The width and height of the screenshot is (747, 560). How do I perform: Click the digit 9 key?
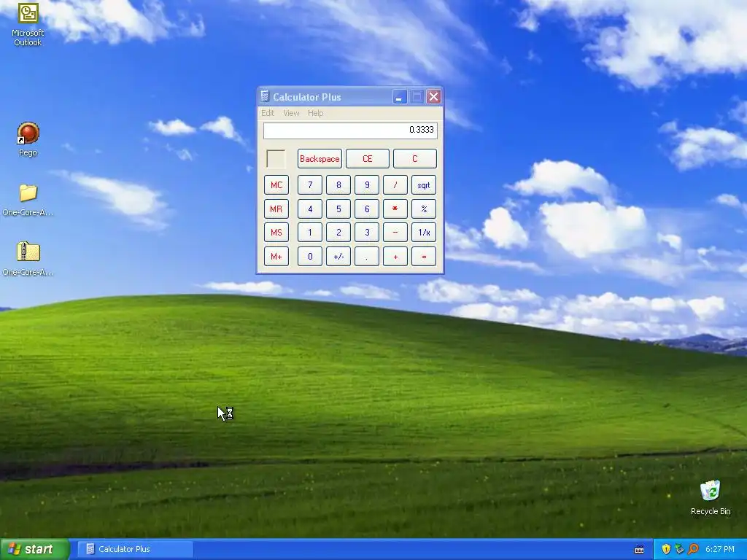point(367,184)
